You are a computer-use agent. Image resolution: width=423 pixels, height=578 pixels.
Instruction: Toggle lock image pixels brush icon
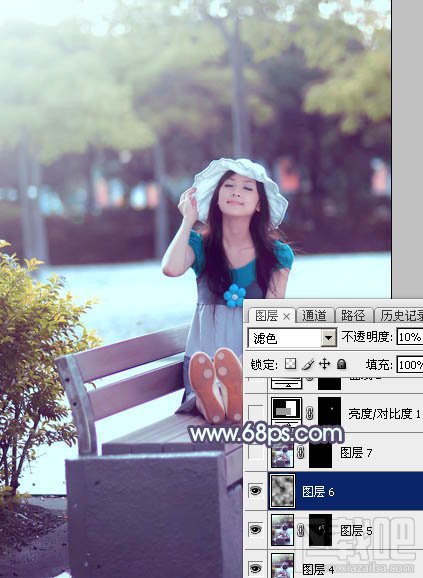click(308, 365)
